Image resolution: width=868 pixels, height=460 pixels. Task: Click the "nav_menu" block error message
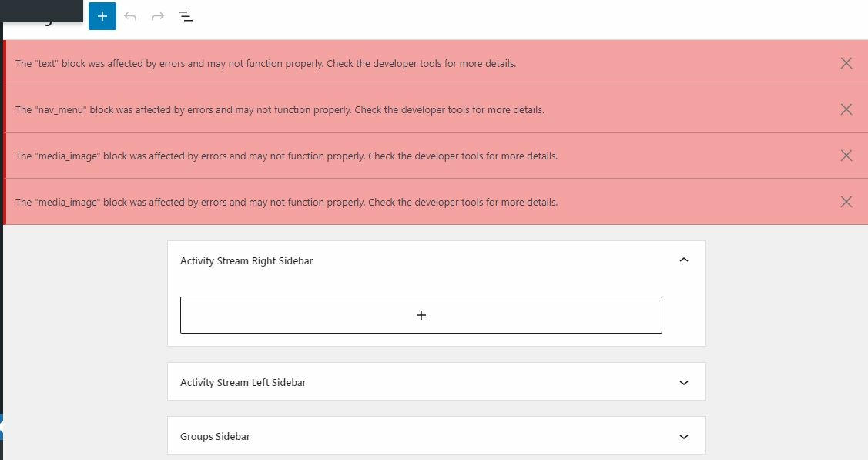point(280,109)
